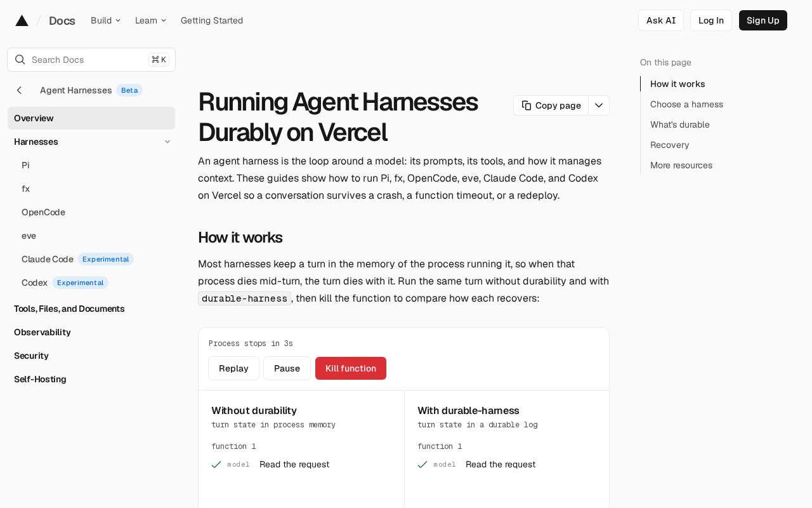
Task: Open the Learn dropdown menu
Action: [x=150, y=20]
